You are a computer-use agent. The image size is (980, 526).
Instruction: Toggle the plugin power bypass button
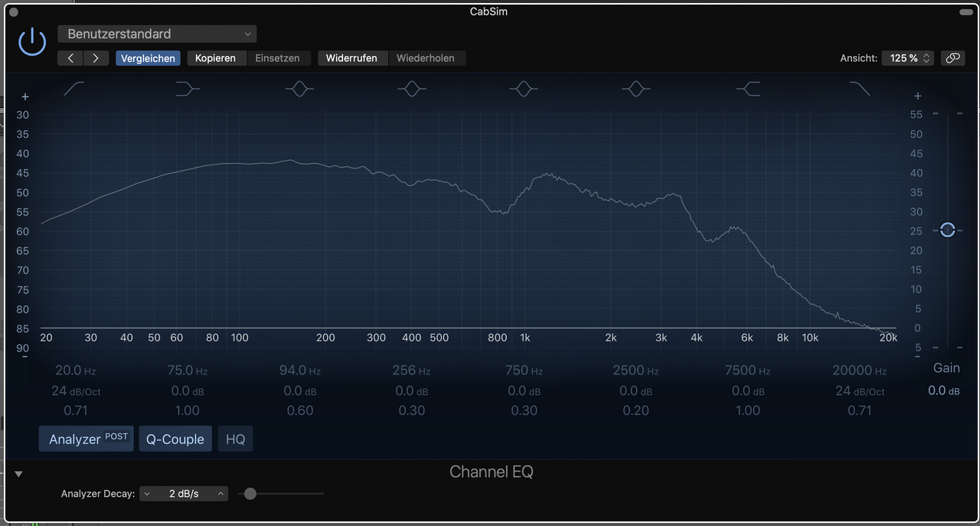[32, 41]
